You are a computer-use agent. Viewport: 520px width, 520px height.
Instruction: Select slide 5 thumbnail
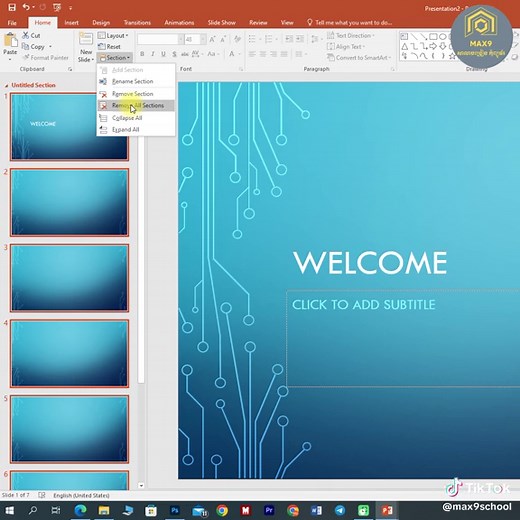pyautogui.click(x=69, y=429)
